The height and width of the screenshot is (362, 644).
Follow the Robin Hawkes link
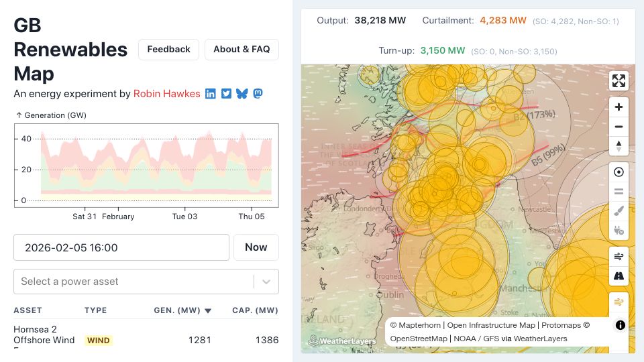(x=167, y=94)
